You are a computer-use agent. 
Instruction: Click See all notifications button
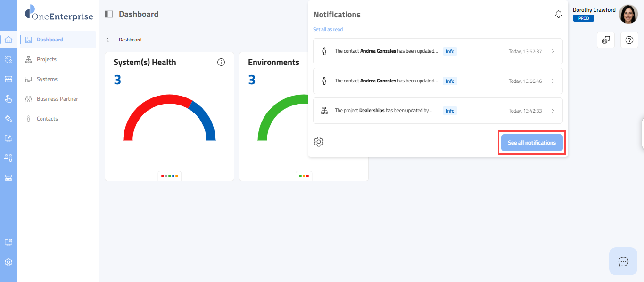[531, 143]
